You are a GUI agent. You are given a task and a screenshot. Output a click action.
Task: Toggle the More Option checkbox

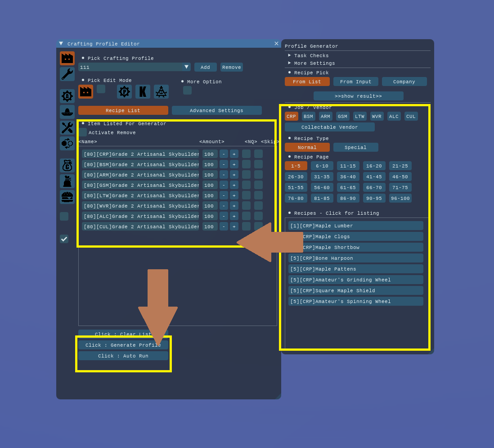coord(187,91)
